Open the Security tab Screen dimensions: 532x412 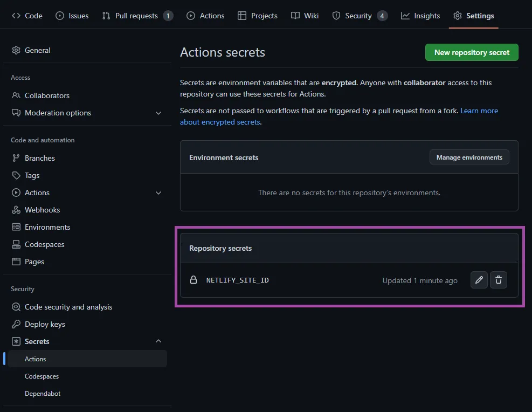pyautogui.click(x=358, y=16)
